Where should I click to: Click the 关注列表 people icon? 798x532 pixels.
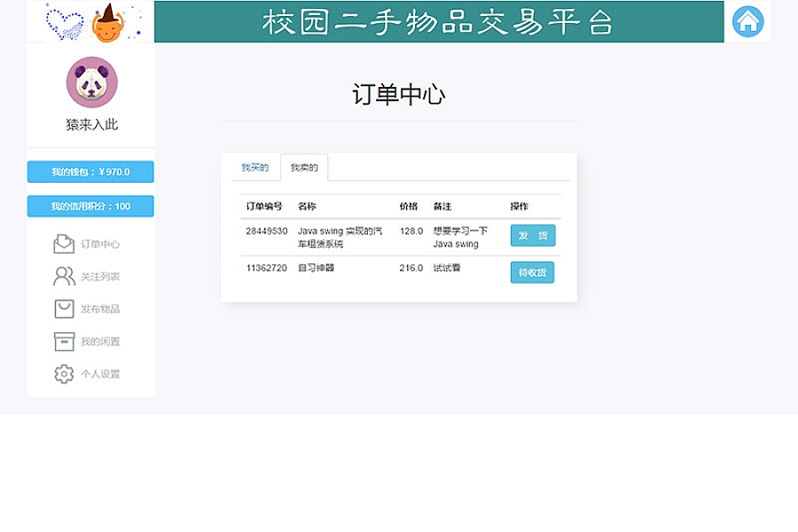[x=64, y=276]
